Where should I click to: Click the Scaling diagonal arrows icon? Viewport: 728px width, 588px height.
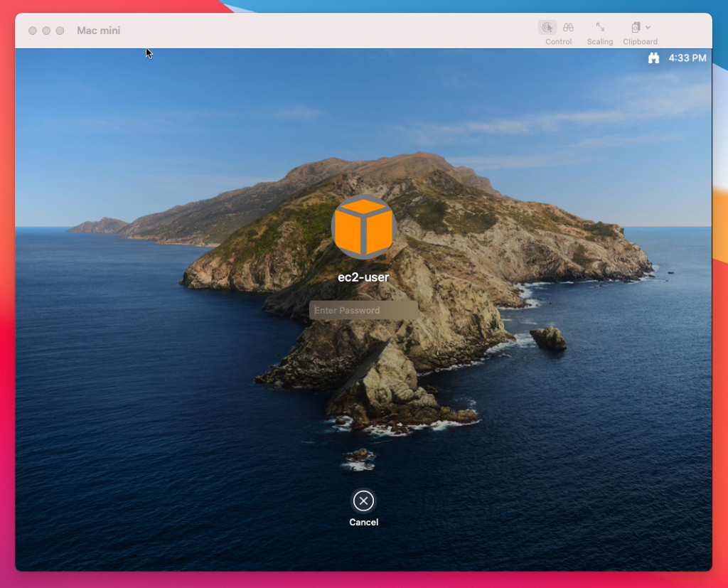click(x=600, y=28)
